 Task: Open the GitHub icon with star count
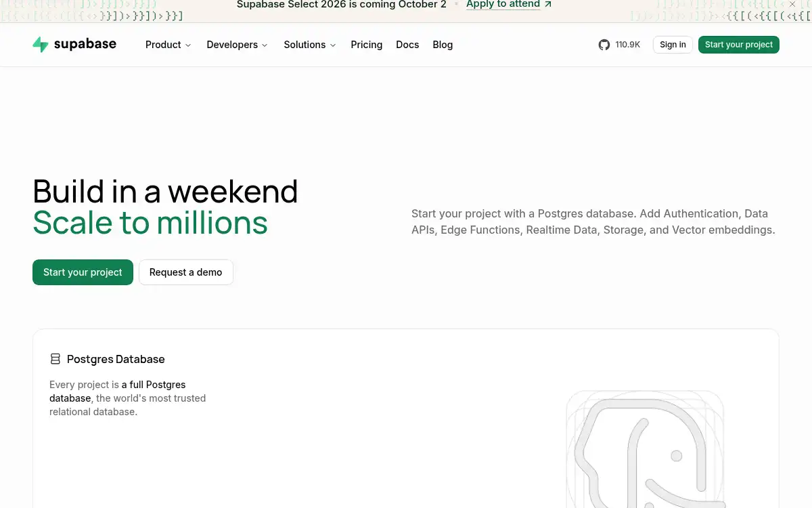pos(619,45)
